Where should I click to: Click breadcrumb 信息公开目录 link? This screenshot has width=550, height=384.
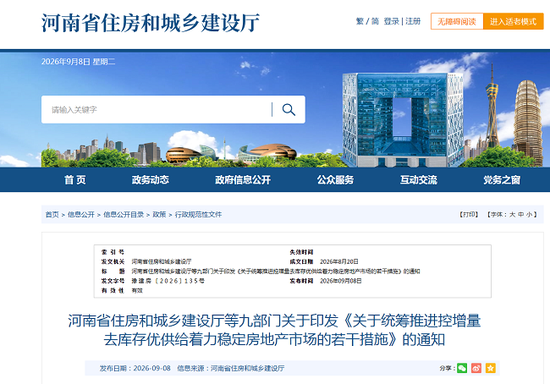(x=123, y=214)
